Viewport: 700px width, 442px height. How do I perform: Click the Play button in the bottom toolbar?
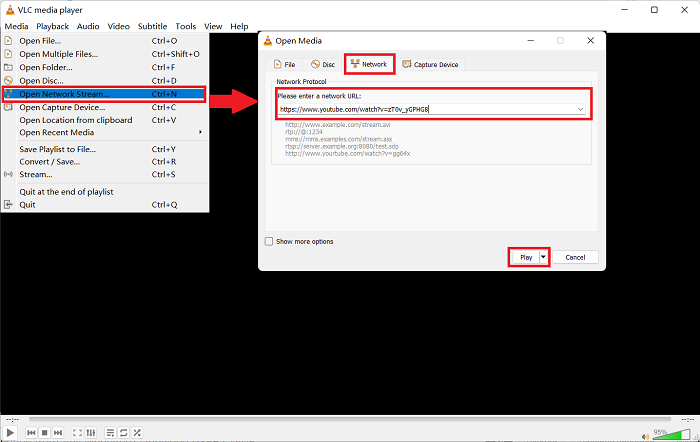[x=10, y=432]
